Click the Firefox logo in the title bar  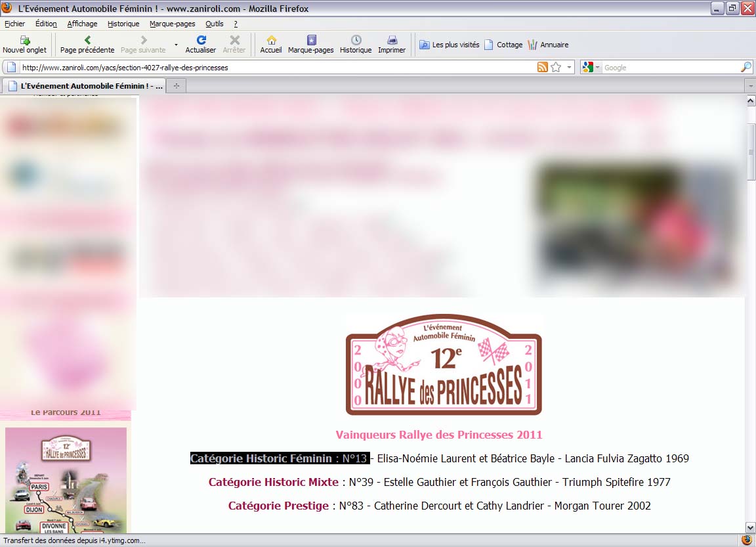point(7,8)
